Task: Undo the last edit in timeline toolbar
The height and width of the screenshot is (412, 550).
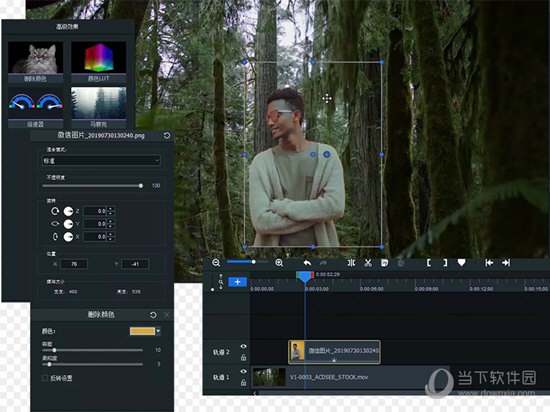Action: (307, 263)
